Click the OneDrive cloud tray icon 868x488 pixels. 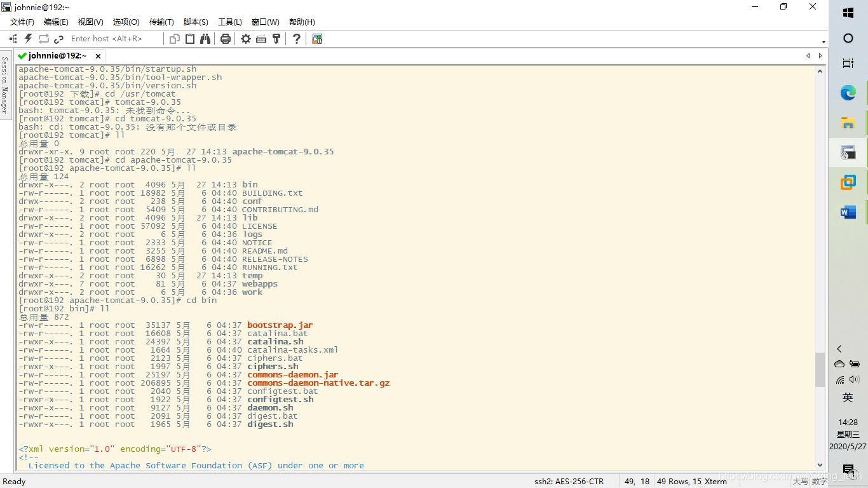coord(839,364)
